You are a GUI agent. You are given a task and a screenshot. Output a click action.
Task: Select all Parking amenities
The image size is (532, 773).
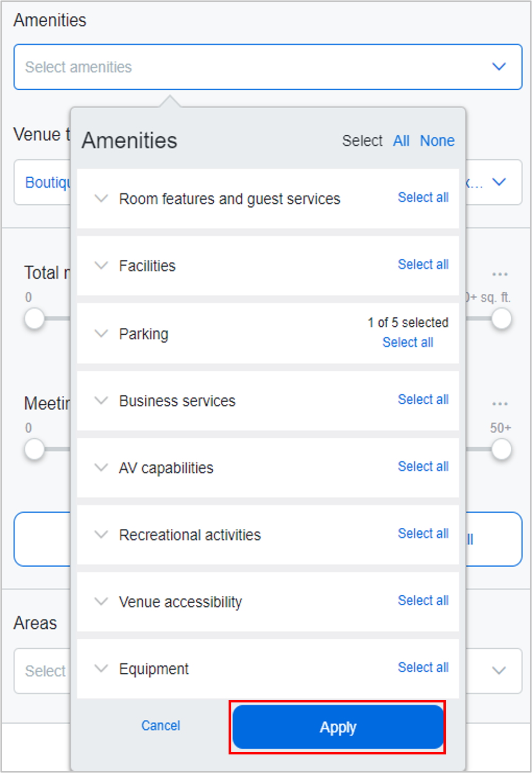408,342
